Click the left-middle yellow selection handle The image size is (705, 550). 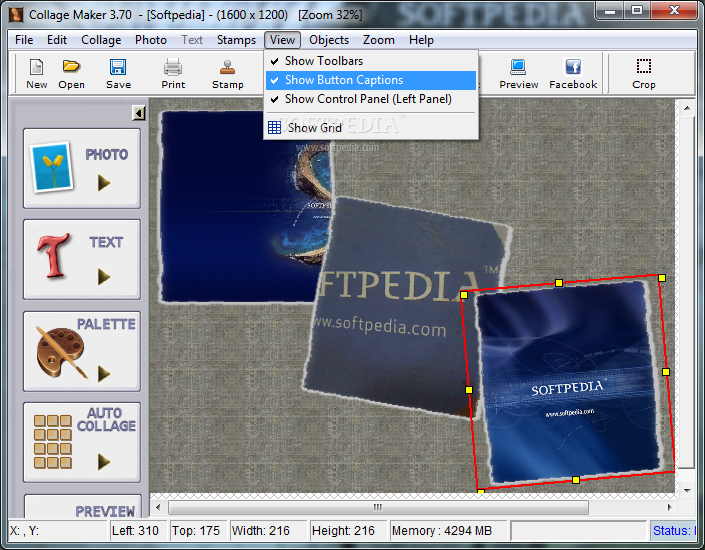pyautogui.click(x=469, y=390)
